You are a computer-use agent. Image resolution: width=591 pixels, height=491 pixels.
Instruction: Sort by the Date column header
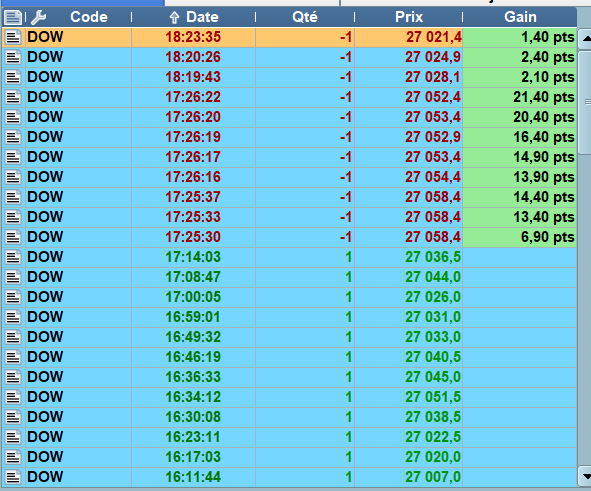pyautogui.click(x=194, y=17)
